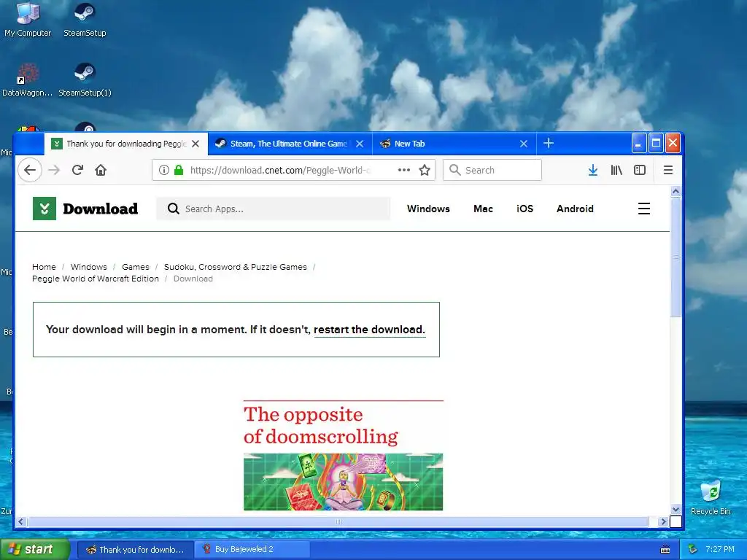This screenshot has width=747, height=560.
Task: Activate Thank you for downlo... taskbar button
Action: click(x=135, y=550)
